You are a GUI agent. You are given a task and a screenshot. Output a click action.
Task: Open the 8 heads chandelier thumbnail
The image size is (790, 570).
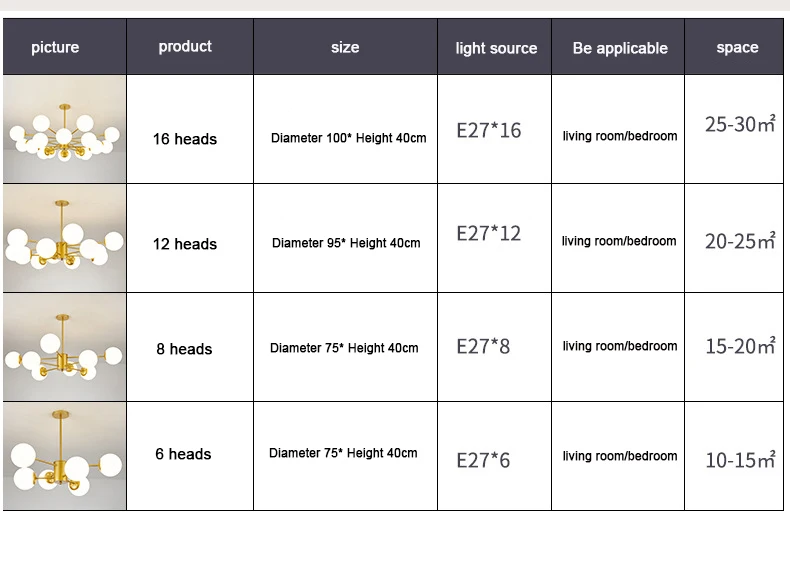pos(64,347)
